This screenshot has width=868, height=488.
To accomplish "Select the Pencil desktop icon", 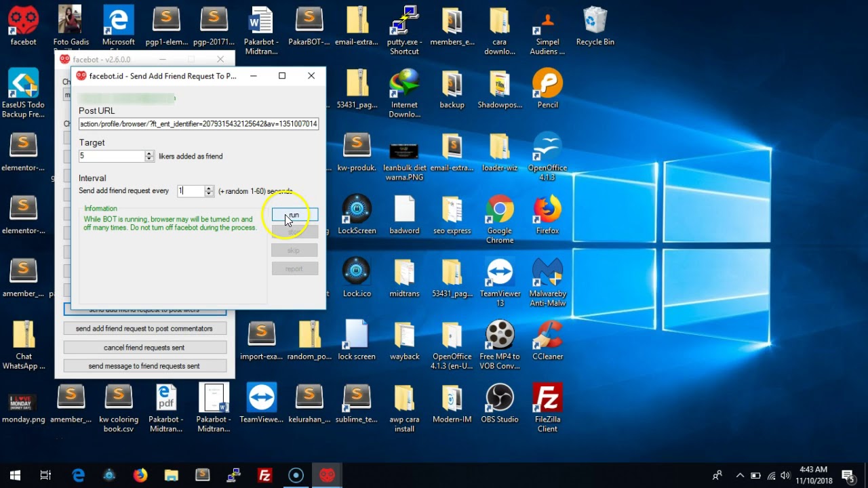I will (547, 89).
